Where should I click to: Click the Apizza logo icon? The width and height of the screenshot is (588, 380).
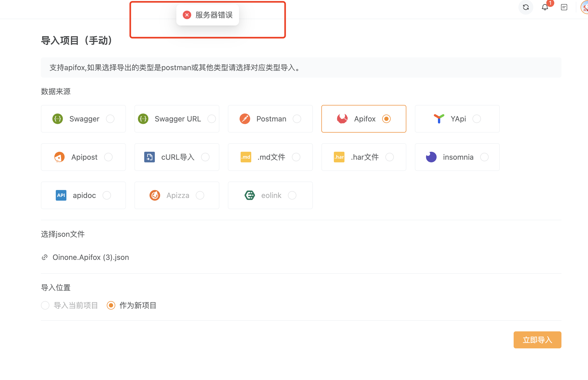(155, 195)
